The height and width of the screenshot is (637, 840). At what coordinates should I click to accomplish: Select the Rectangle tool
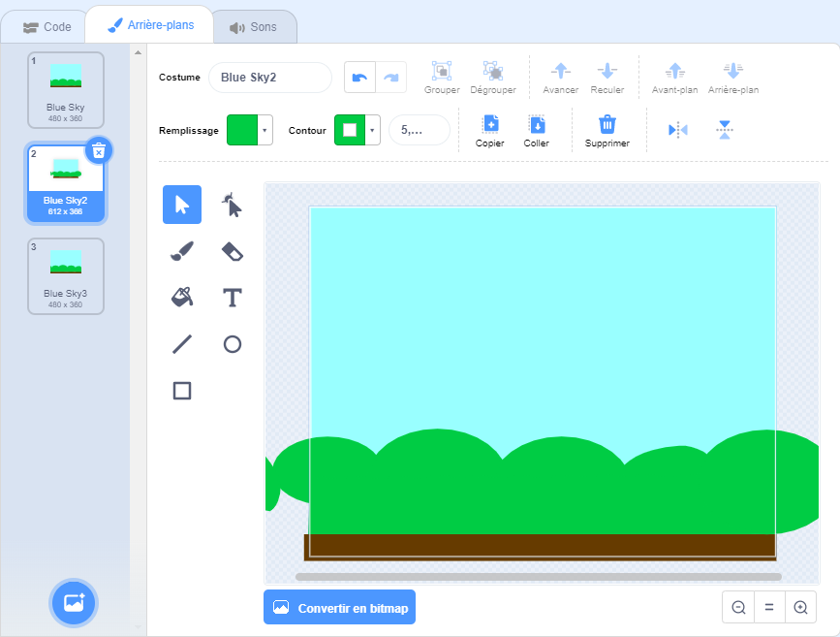[x=182, y=391]
